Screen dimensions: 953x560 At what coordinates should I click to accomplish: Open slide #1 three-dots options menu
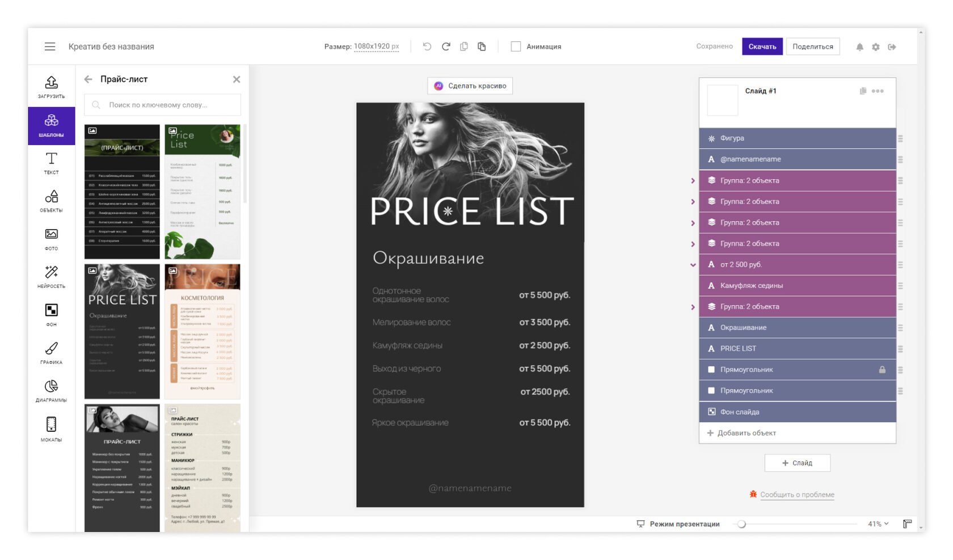[x=878, y=91]
